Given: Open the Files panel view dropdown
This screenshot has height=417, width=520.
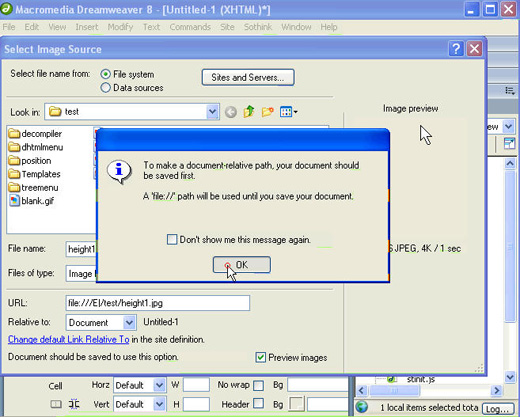Looking at the screenshot, I should [x=508, y=126].
